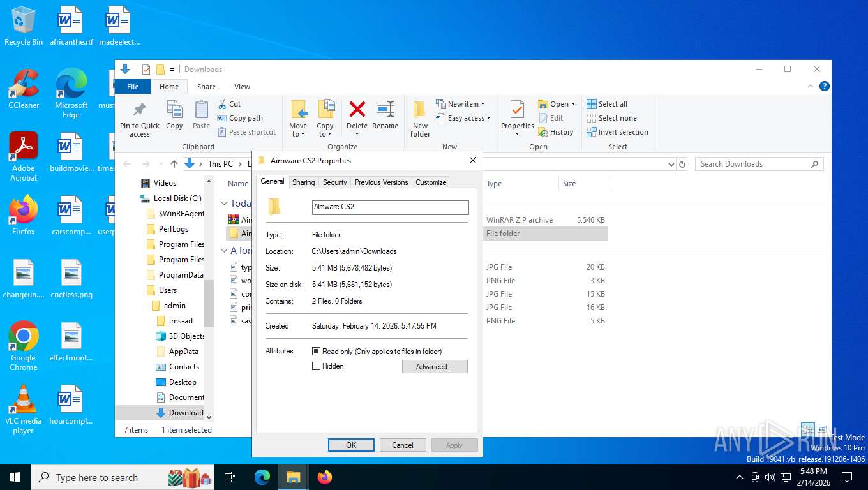The height and width of the screenshot is (490, 868).
Task: Open Edge from the taskbar
Action: (262, 477)
